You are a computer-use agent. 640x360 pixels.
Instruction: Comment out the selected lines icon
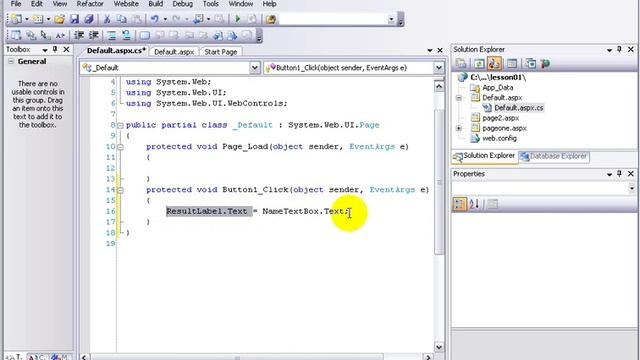pos(112,36)
